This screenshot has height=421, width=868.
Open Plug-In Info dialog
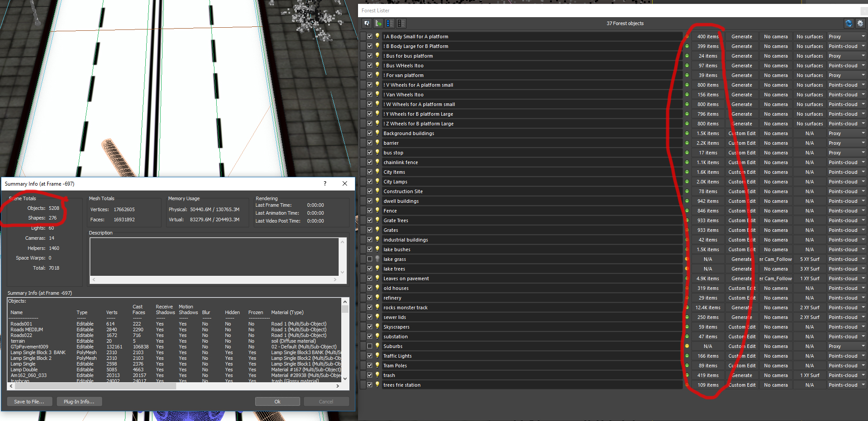pos(79,402)
